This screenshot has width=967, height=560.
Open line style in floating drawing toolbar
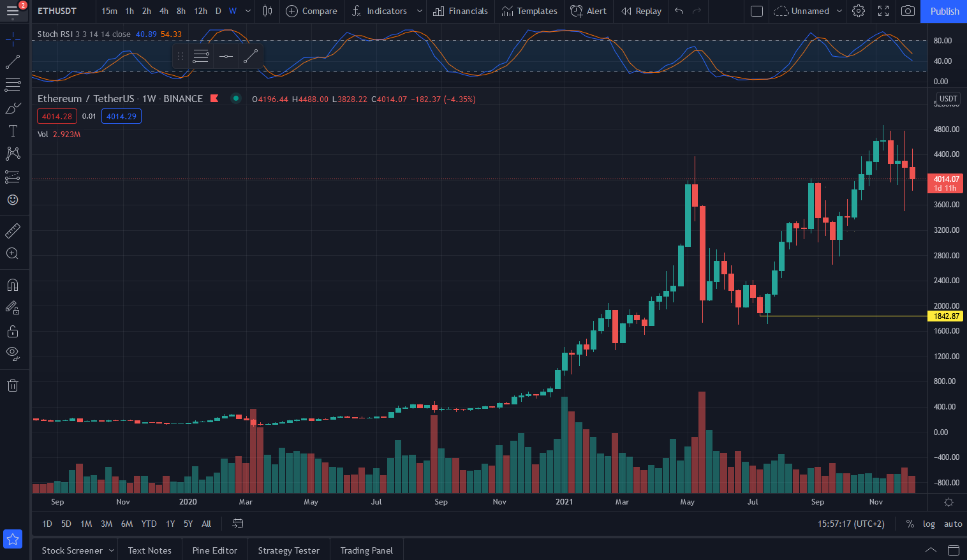201,56
